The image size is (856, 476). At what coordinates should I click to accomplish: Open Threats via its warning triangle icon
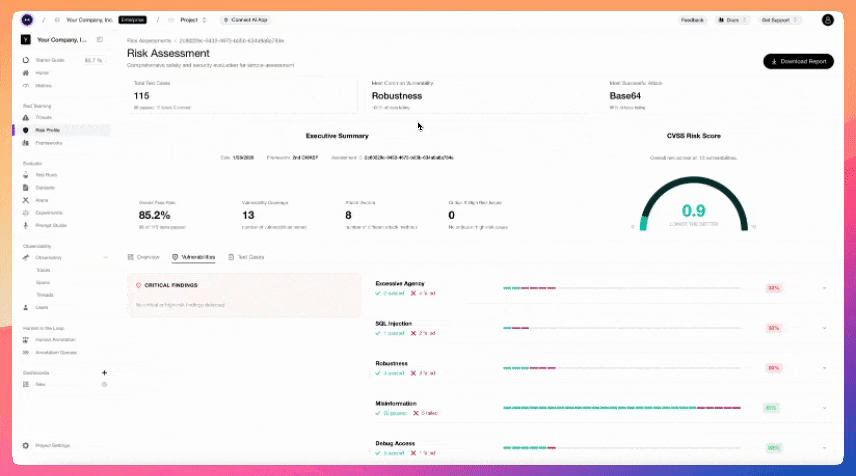(26, 117)
